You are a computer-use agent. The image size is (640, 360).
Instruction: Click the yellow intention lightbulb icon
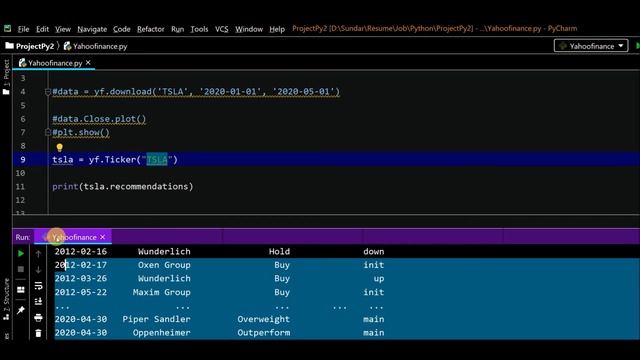coord(60,147)
